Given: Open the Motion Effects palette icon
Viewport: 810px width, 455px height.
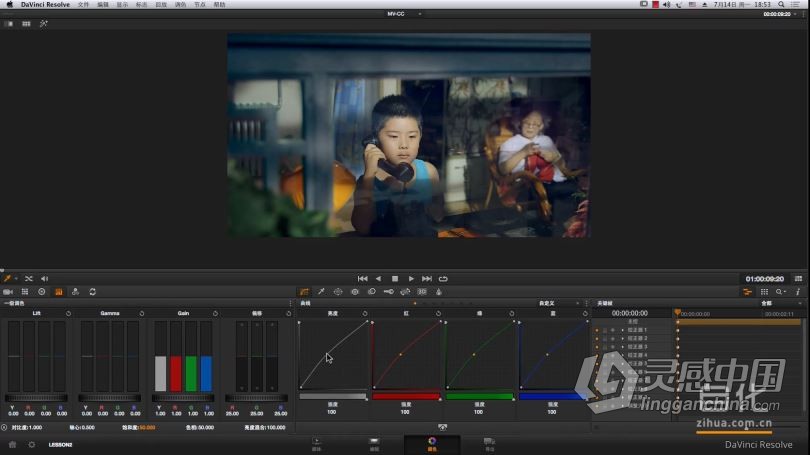Looking at the screenshot, I should tap(92, 292).
